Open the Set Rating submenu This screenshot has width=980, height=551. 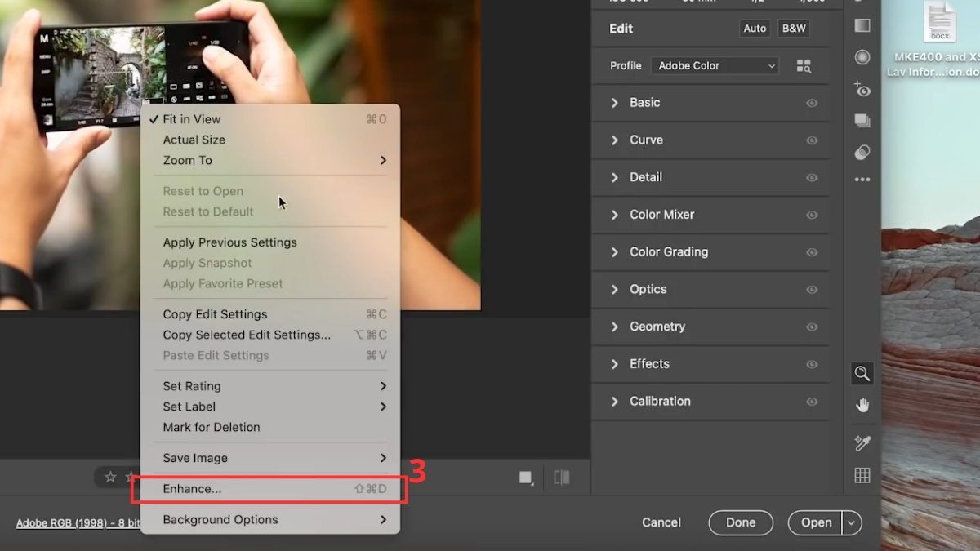click(x=270, y=386)
